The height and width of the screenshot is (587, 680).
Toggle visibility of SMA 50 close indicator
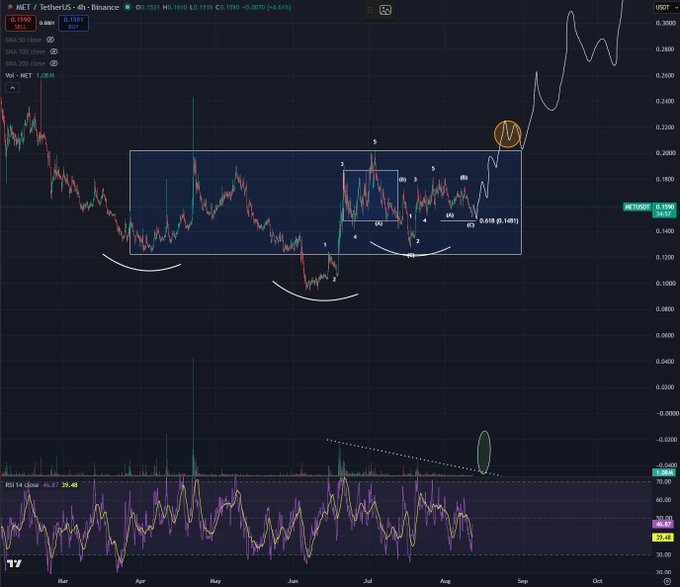pos(50,39)
